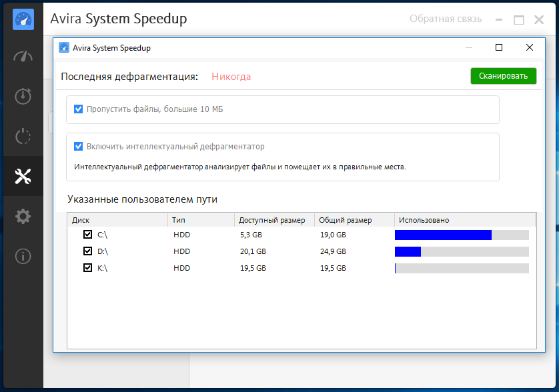Click the HDD type in C:\ row

[x=182, y=235]
